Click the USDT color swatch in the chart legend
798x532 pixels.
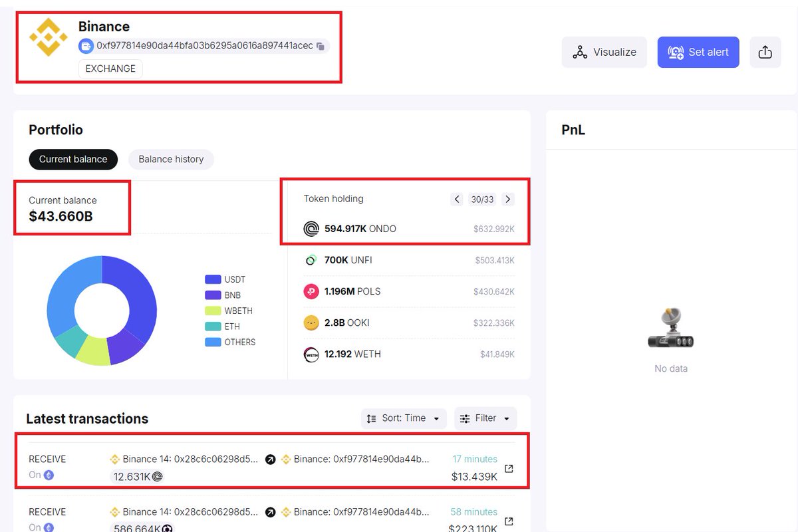[x=213, y=279]
